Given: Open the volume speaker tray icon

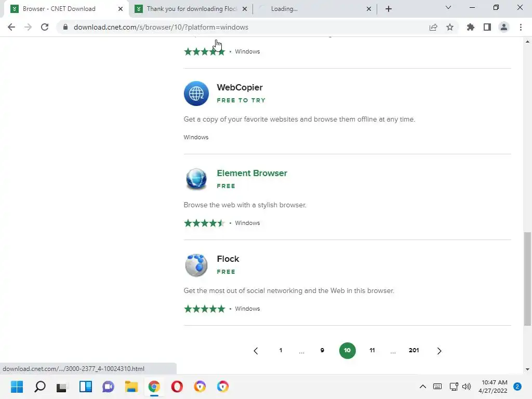Looking at the screenshot, I should click(467, 387).
